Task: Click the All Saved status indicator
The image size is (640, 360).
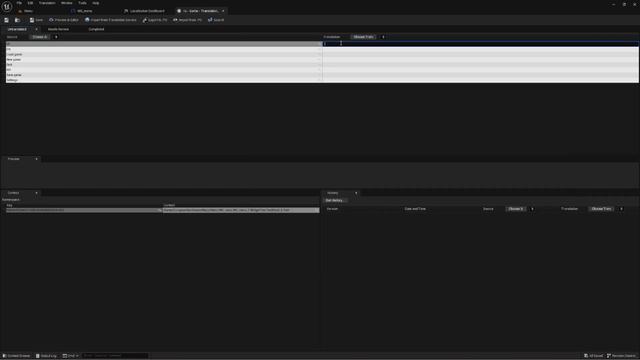Action: pos(593,356)
